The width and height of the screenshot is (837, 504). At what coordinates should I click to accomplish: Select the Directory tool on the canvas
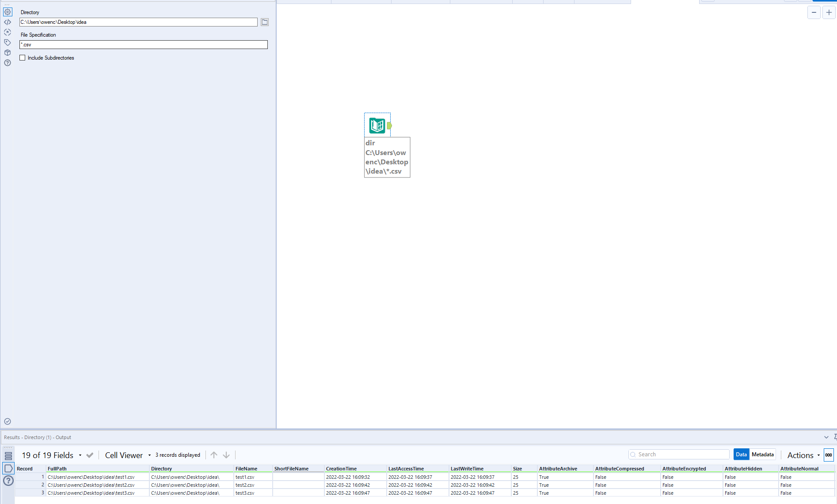click(x=377, y=125)
